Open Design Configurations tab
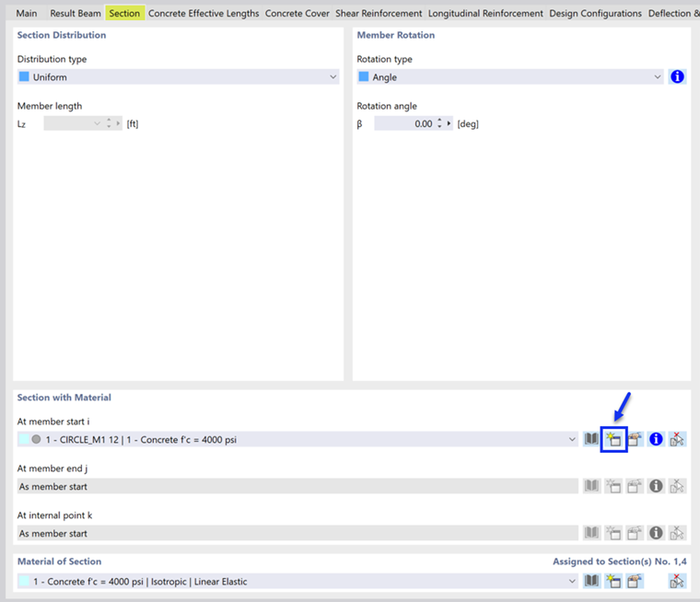The image size is (700, 602). (x=596, y=13)
